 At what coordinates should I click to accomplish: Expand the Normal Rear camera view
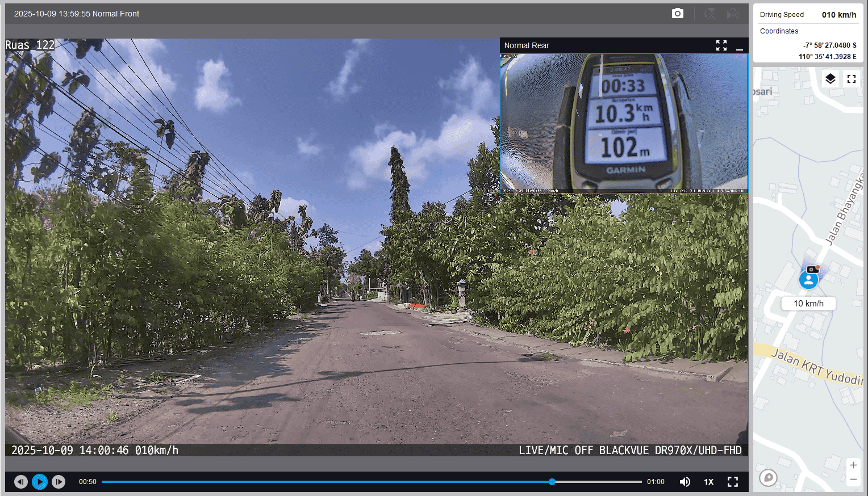pos(721,45)
